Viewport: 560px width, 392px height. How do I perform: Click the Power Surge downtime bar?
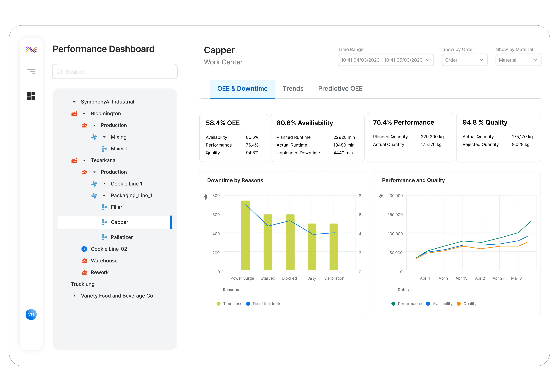click(245, 235)
